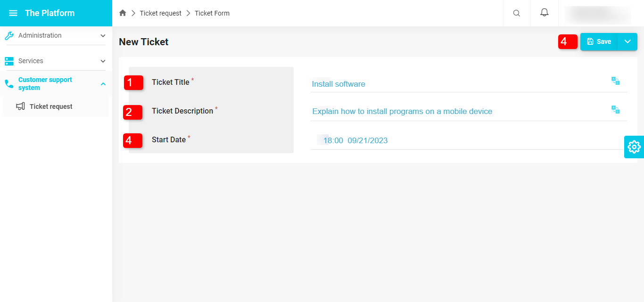
Task: Open search with the magnifier icon
Action: tap(517, 13)
